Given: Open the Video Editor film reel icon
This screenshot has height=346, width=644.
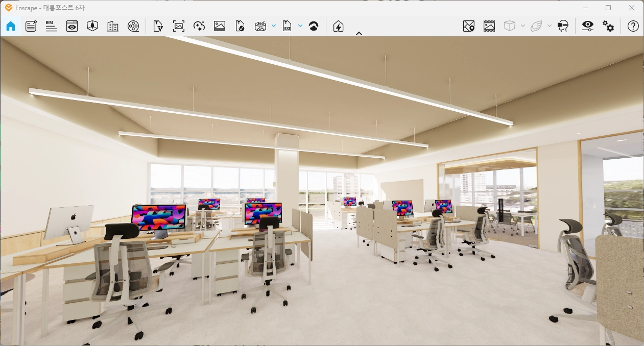Looking at the screenshot, I should tap(133, 26).
